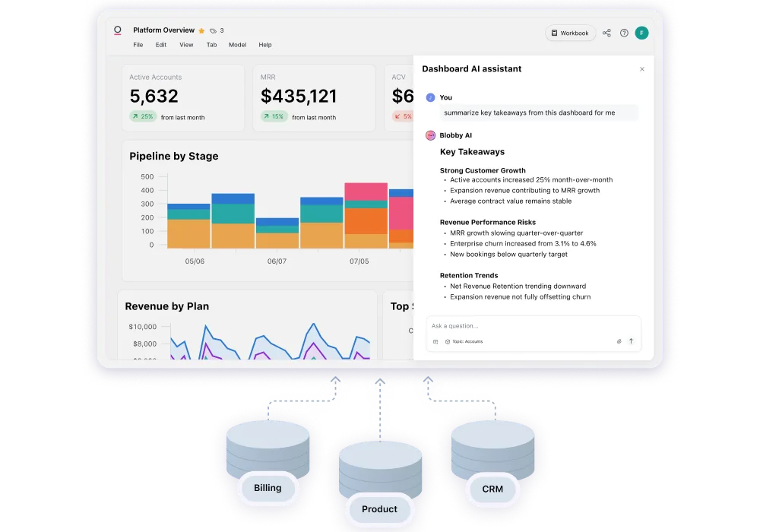This screenshot has height=532, width=760.
Task: Click the 05/06 axis label
Action: point(195,261)
